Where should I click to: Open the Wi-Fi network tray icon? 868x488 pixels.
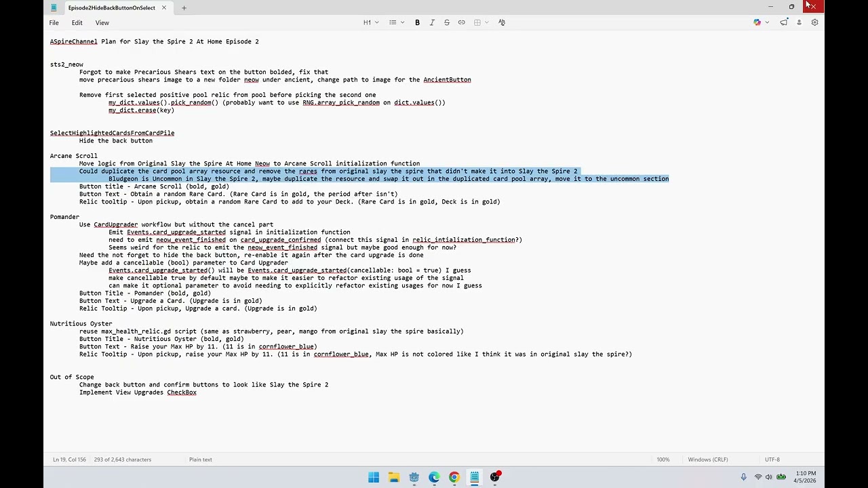[x=758, y=477]
